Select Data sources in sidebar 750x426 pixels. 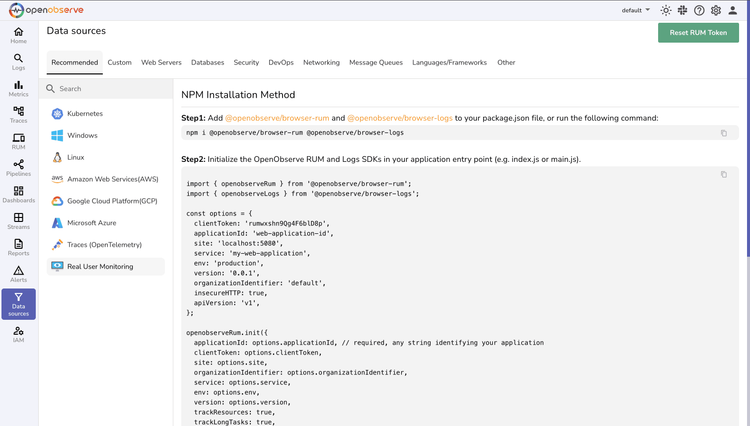18,304
